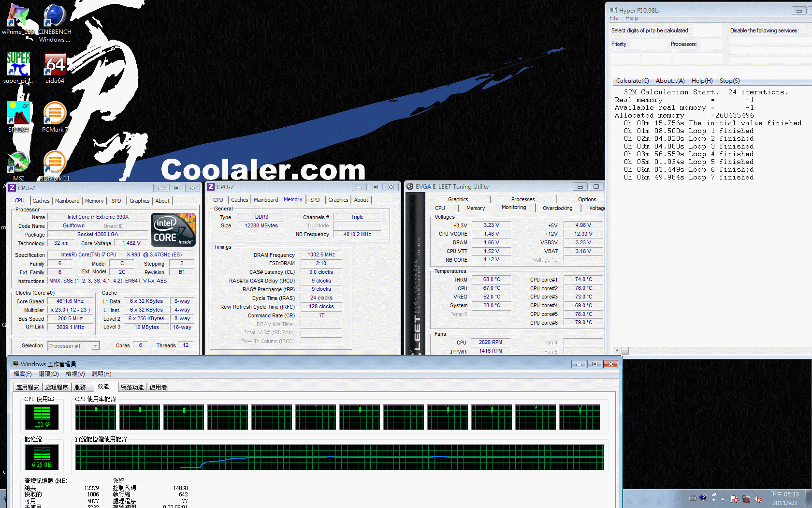
Task: Open the wPrime desktop shortcut
Action: 18,19
